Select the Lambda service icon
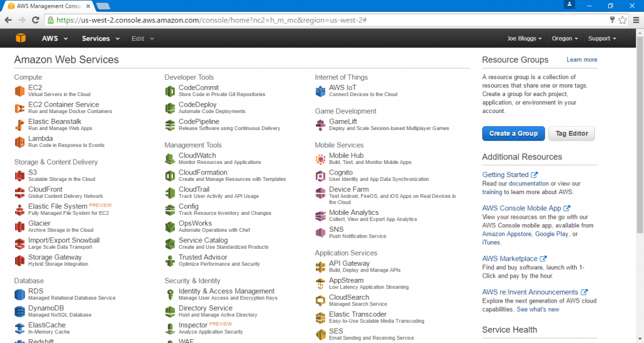Image resolution: width=644 pixels, height=343 pixels. [19, 142]
